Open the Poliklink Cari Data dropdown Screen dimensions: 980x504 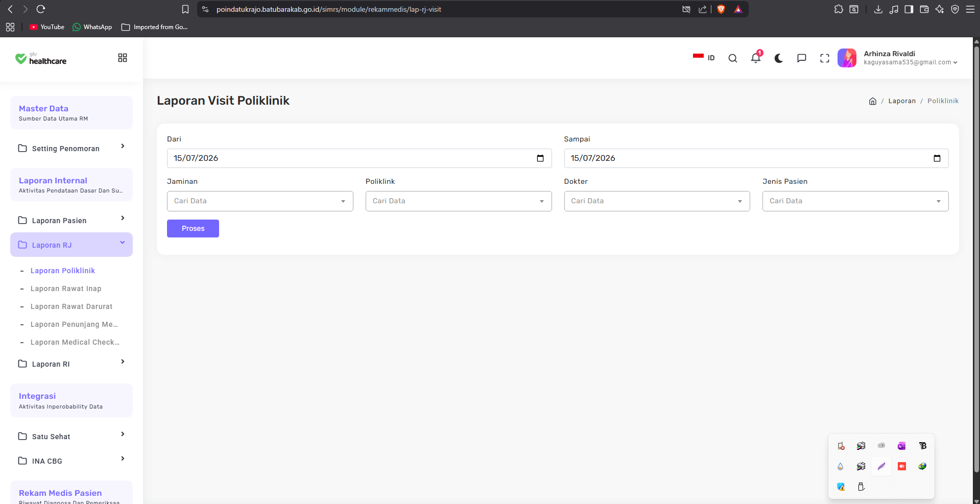459,201
